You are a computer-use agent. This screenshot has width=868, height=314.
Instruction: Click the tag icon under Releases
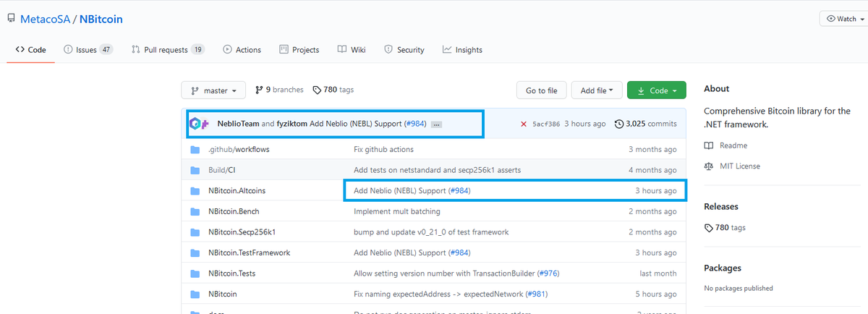(x=709, y=227)
